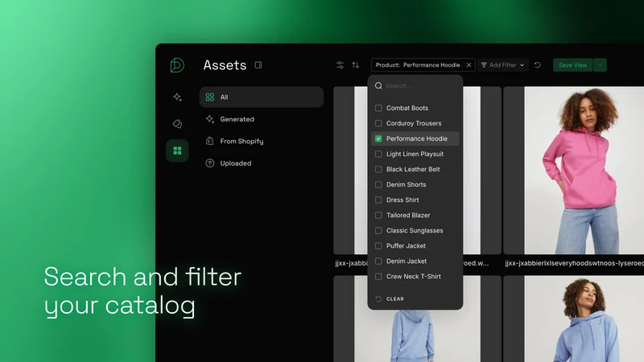Viewport: 644px width, 362px height.
Task: Check the Combat Boots checkbox
Action: (378, 108)
